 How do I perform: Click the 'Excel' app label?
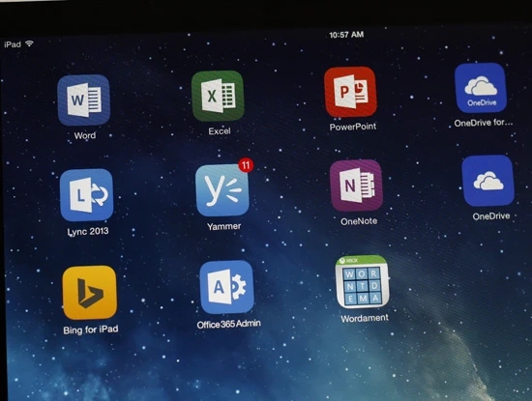(220, 131)
